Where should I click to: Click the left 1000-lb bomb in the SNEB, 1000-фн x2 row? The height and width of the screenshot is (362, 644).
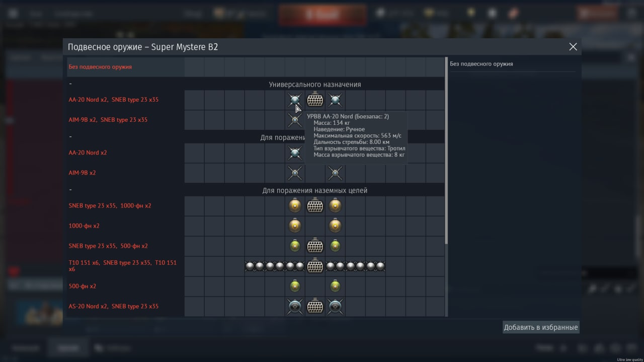point(295,206)
